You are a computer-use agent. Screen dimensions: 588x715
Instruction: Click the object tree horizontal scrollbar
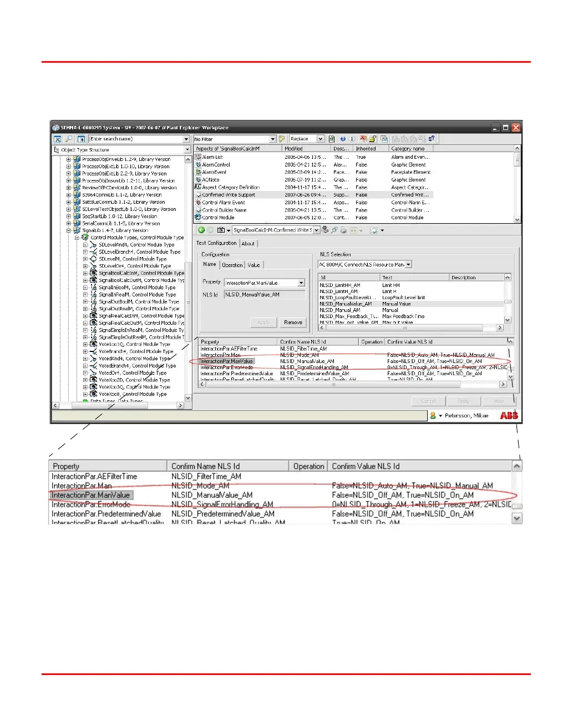pos(118,406)
